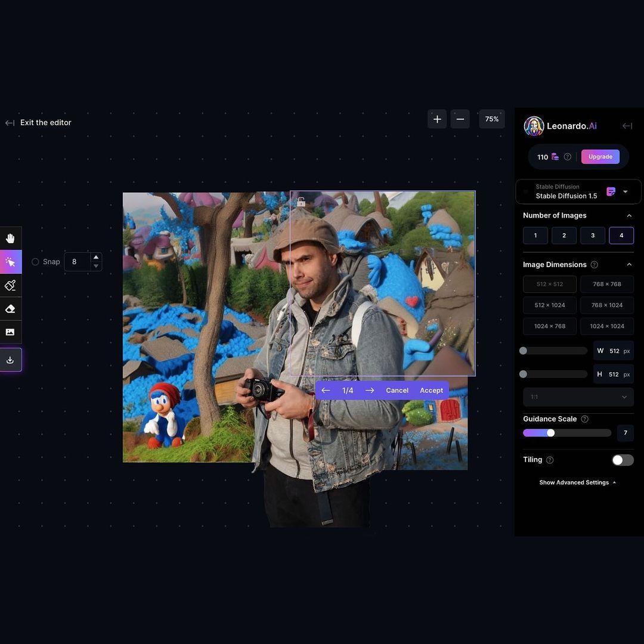This screenshot has height=644, width=644.
Task: Choose the 1024 × 768 dimension preset
Action: click(x=550, y=326)
